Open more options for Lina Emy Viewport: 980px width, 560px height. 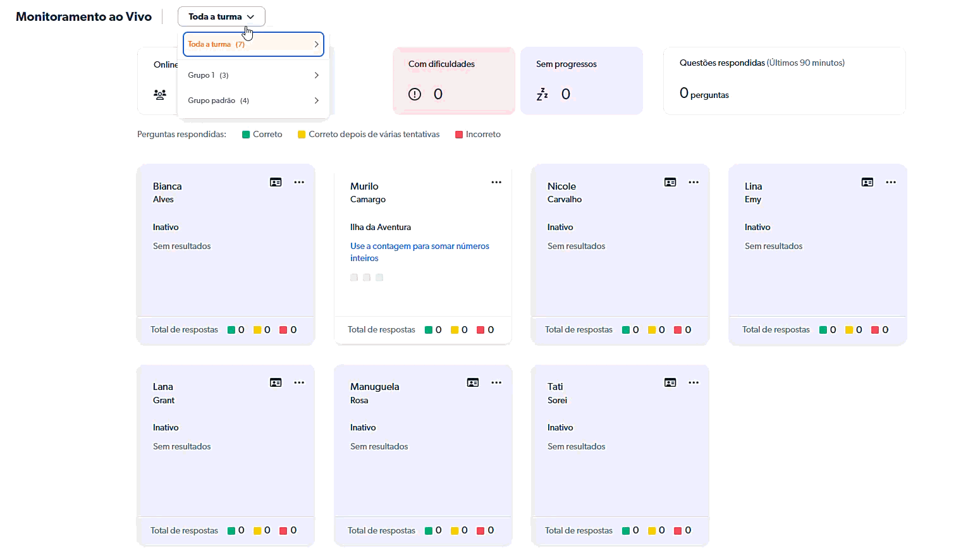click(891, 183)
